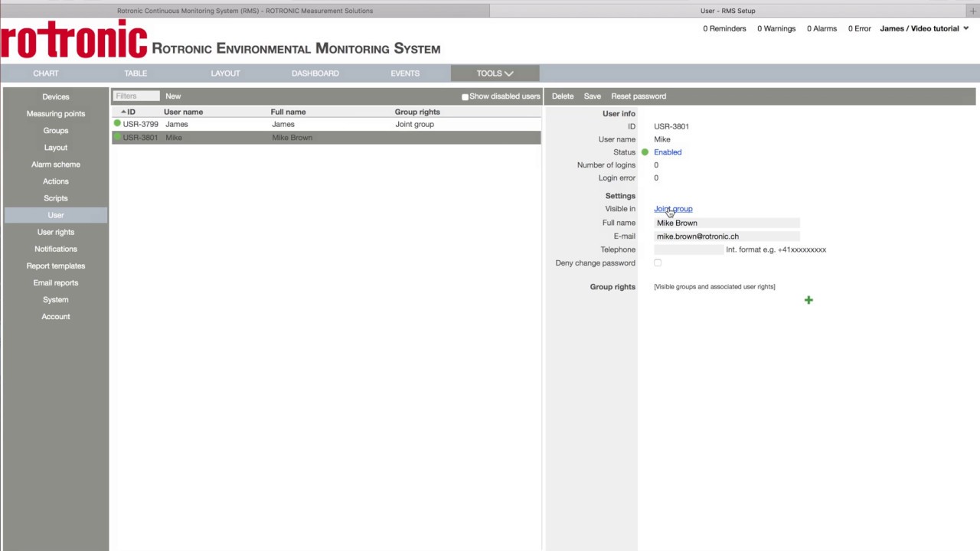Switch to the Chart tab

click(x=46, y=73)
